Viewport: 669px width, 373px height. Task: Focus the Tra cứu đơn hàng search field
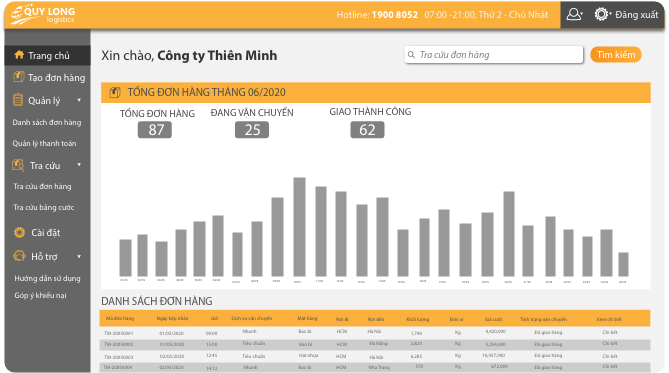coord(494,55)
